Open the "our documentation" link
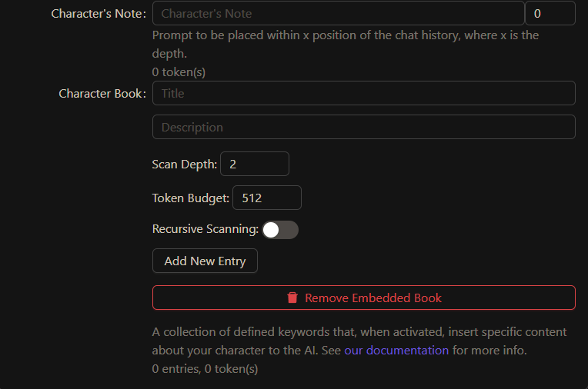 pyautogui.click(x=396, y=350)
